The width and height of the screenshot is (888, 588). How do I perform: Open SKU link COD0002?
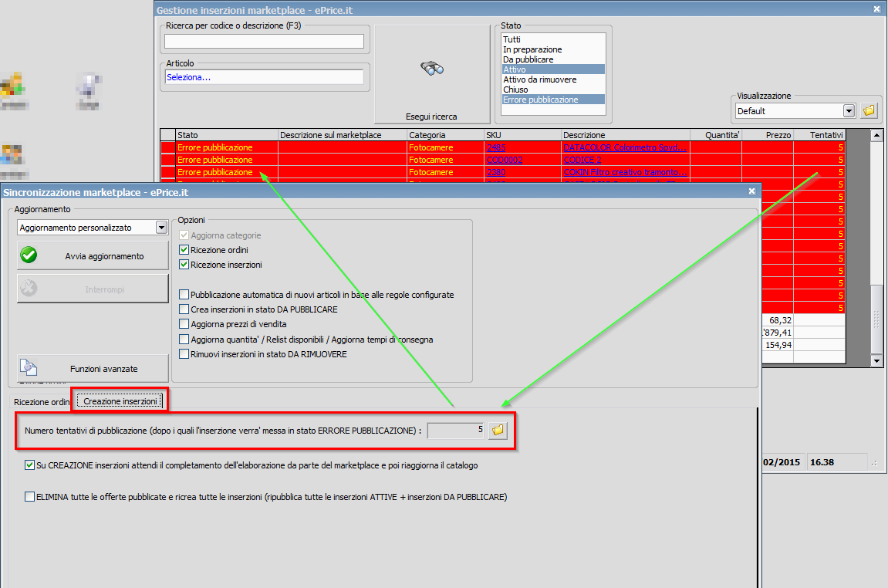pos(505,160)
